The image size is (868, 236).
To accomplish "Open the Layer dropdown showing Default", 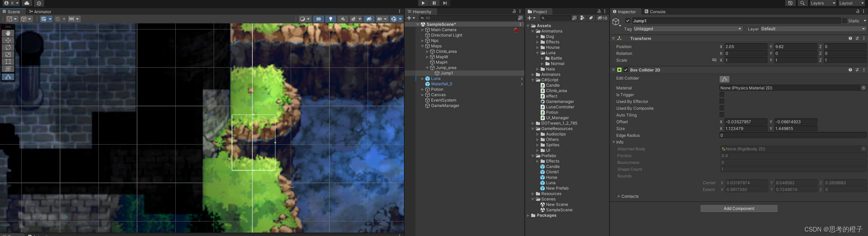I will (x=813, y=29).
